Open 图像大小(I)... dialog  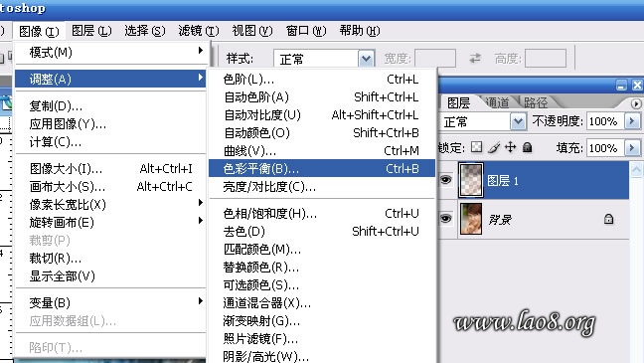[110, 168]
